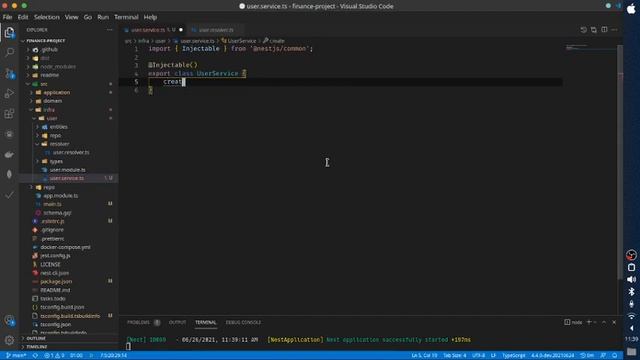
Task: Open the Run menu
Action: (x=103, y=17)
